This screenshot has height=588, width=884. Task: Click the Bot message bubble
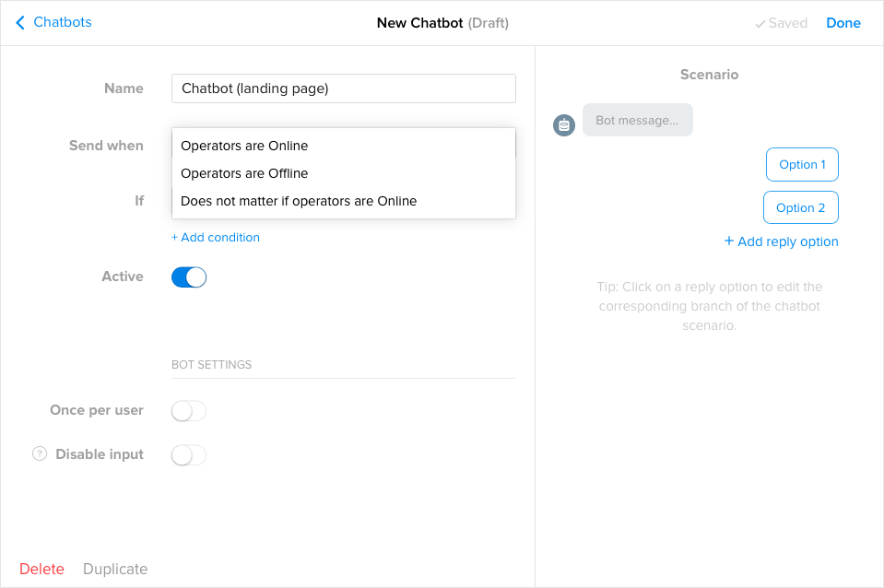pyautogui.click(x=637, y=120)
